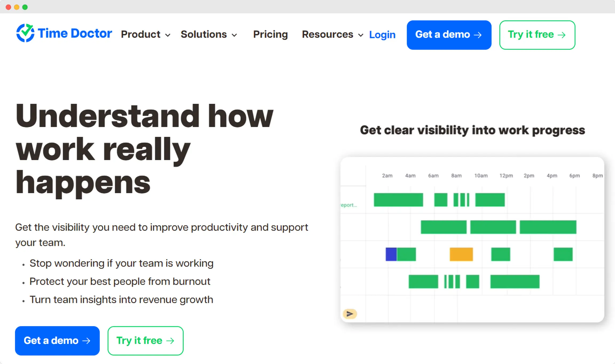
Task: Click the send arrow icon on the timeline chart
Action: point(350,314)
